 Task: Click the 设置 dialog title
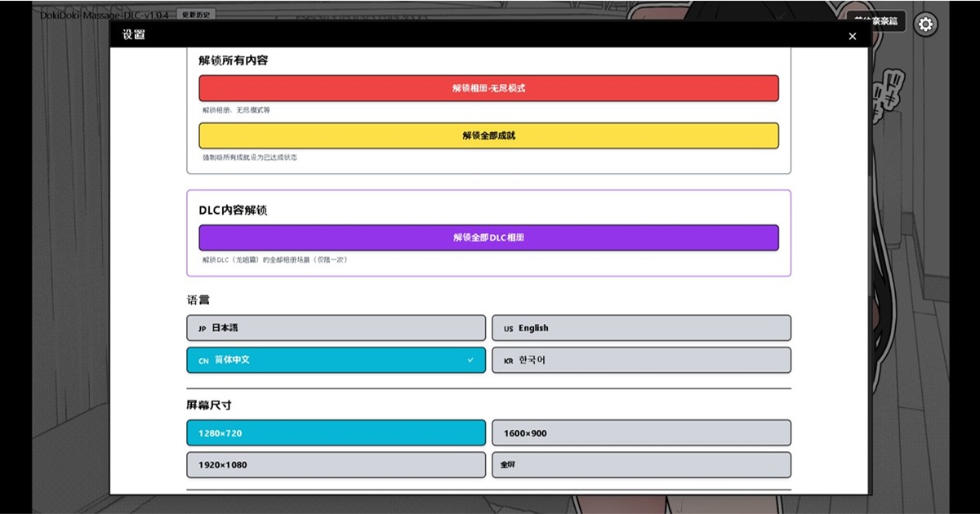click(x=133, y=35)
